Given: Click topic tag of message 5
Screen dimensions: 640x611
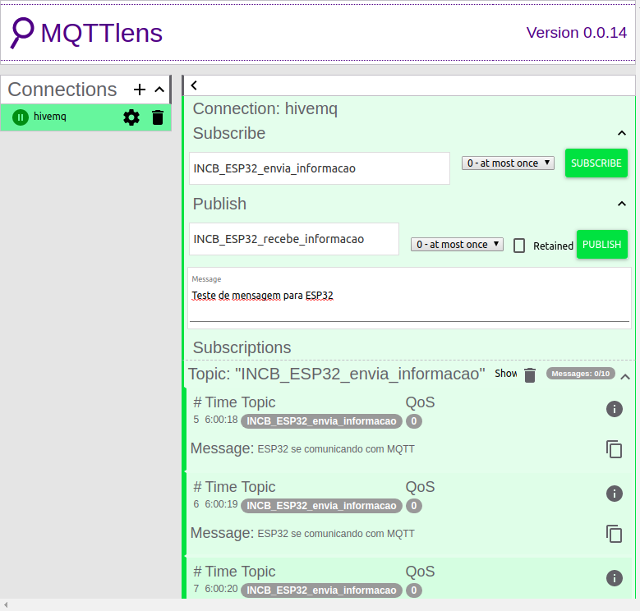Looking at the screenshot, I should click(321, 421).
